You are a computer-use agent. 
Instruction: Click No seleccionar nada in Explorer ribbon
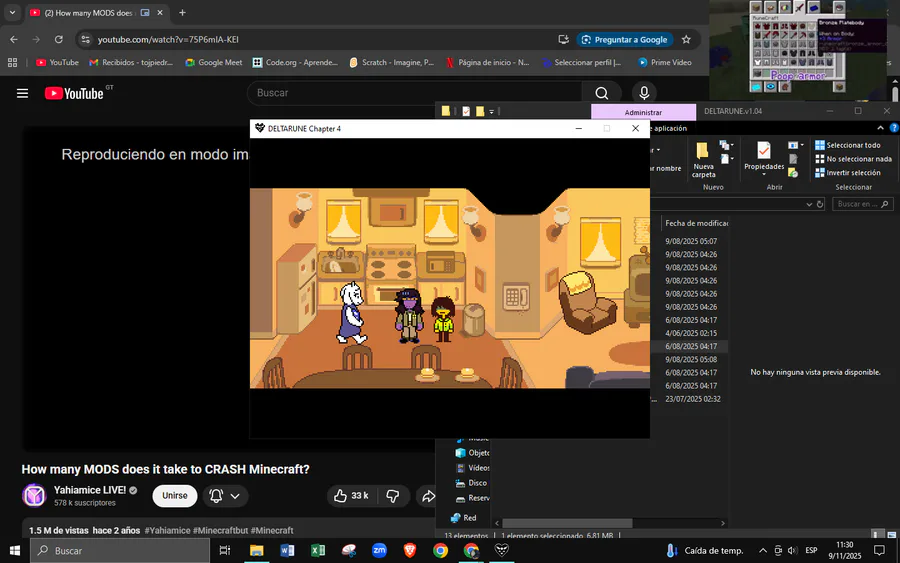click(x=854, y=159)
